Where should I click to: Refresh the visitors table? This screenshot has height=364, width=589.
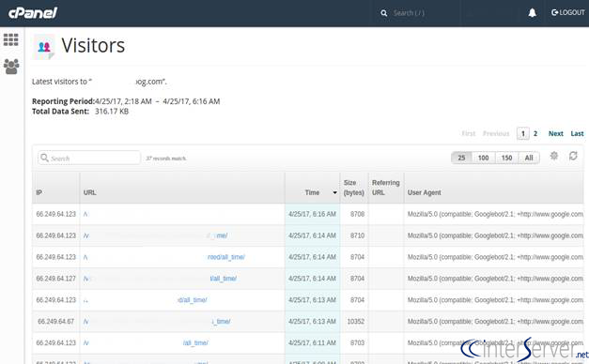(573, 156)
